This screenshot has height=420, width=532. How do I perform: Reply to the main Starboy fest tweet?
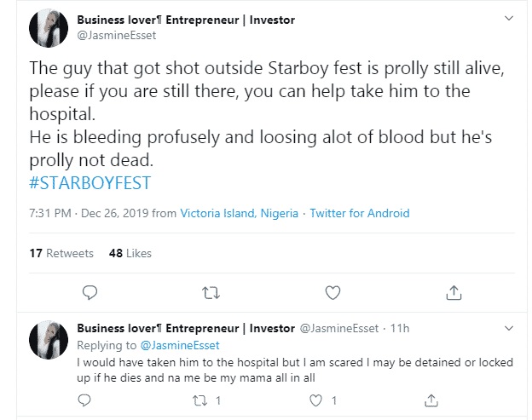coord(91,292)
